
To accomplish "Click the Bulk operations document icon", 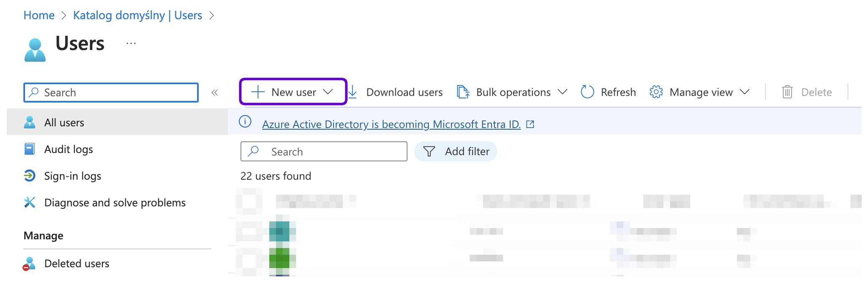I will [463, 92].
